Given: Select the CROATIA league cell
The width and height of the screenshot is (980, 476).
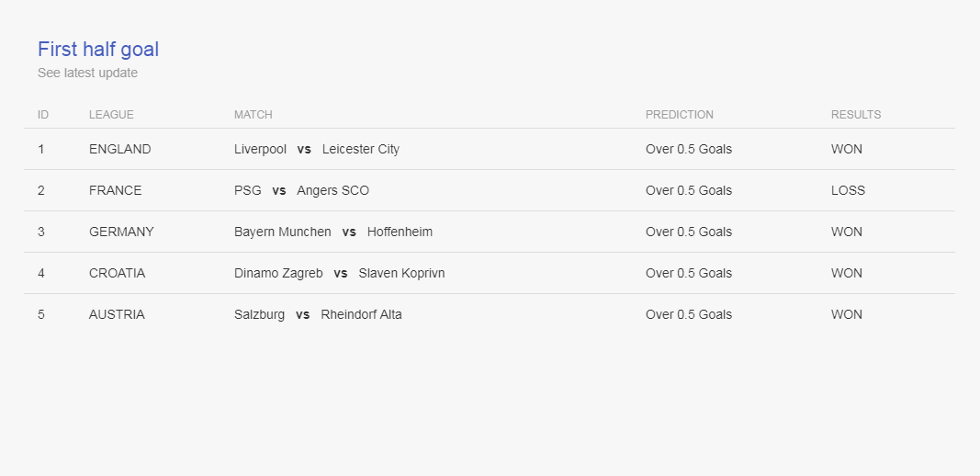Looking at the screenshot, I should (117, 273).
